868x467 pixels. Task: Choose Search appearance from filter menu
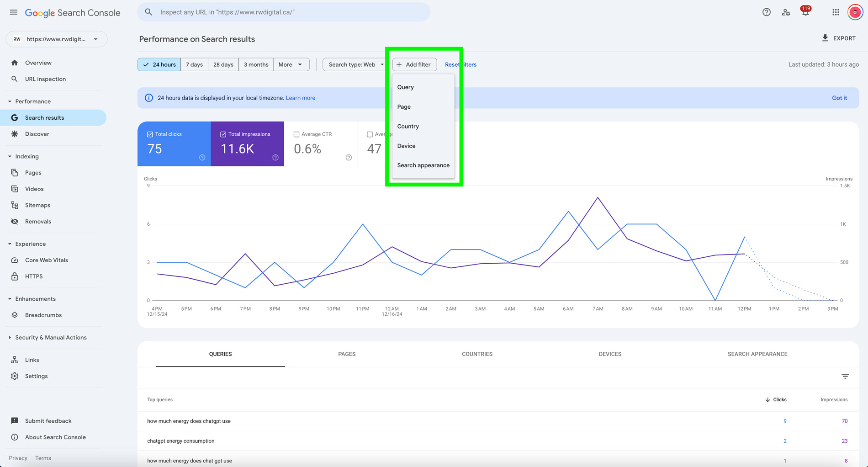[x=423, y=165]
